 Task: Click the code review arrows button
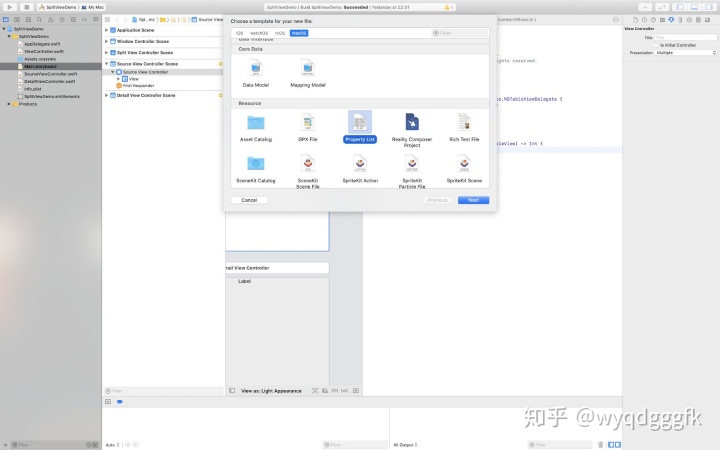(662, 7)
